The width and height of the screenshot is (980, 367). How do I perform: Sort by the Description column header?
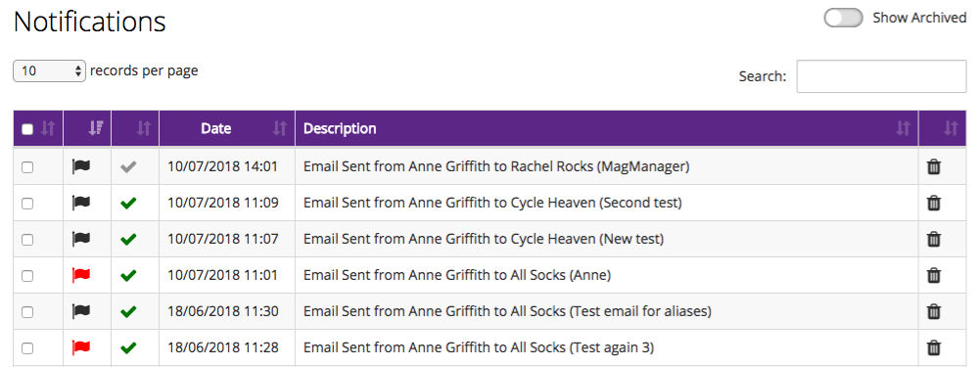(606, 129)
